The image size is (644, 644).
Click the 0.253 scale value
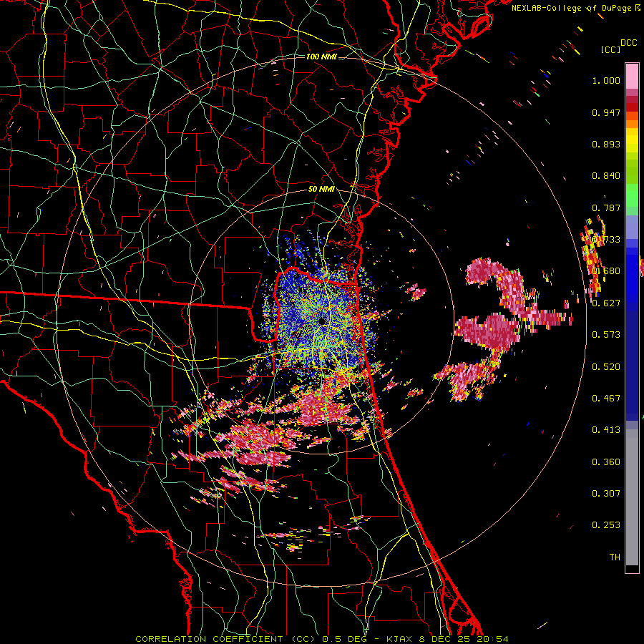click(606, 525)
